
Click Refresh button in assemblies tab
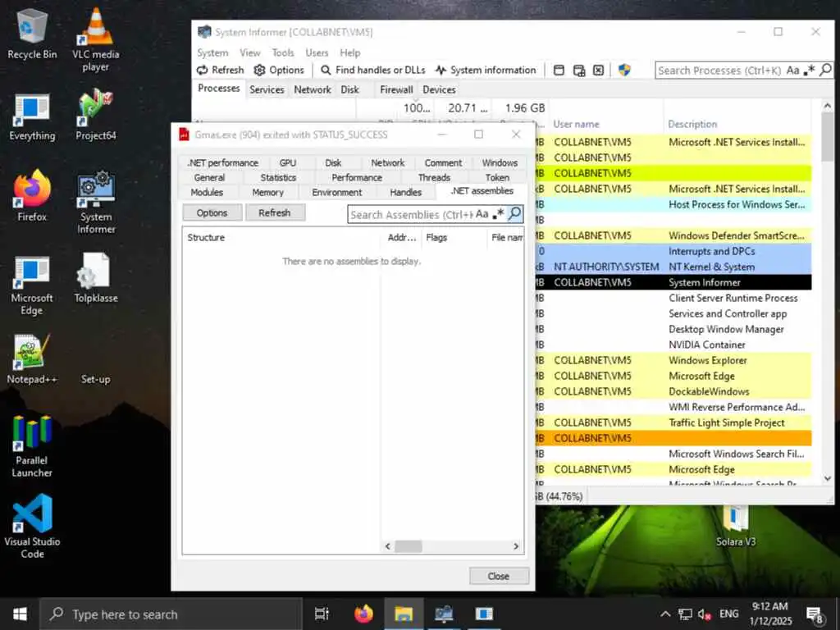(275, 212)
